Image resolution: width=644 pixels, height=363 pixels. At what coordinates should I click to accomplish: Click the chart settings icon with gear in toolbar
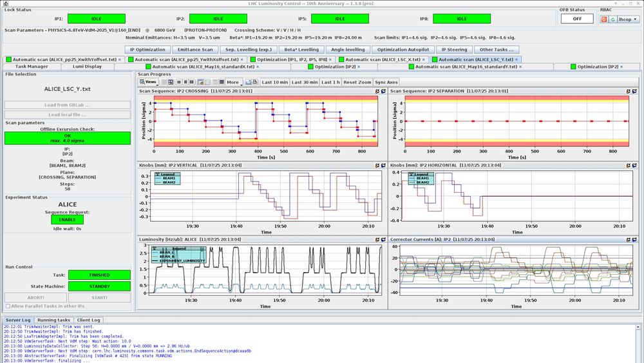pyautogui.click(x=200, y=83)
